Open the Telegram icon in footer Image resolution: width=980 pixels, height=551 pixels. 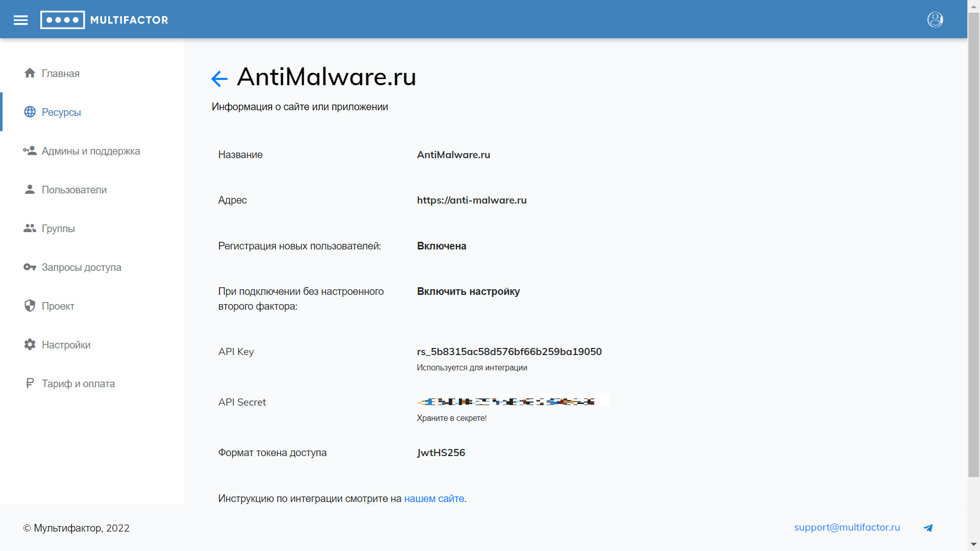tap(928, 528)
